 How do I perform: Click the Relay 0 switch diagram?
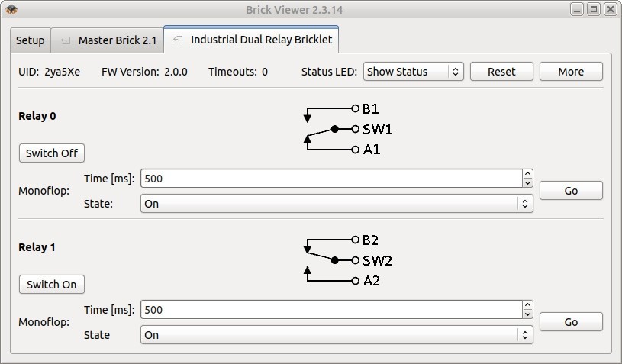347,129
